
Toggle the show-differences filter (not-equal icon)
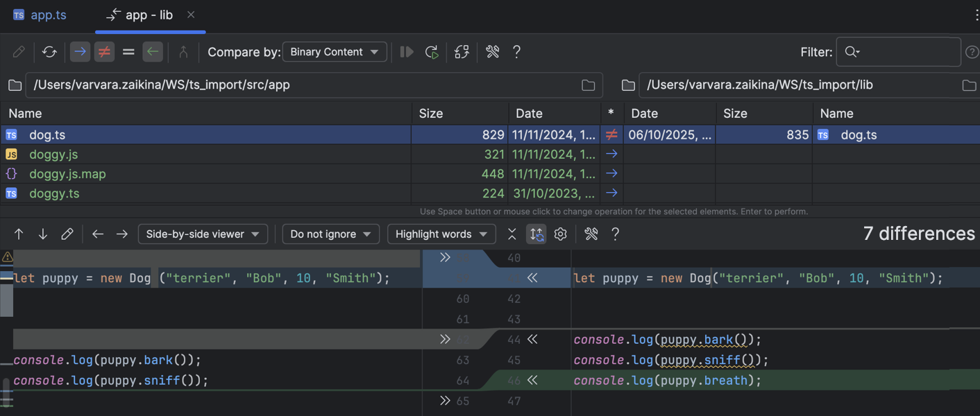click(104, 51)
